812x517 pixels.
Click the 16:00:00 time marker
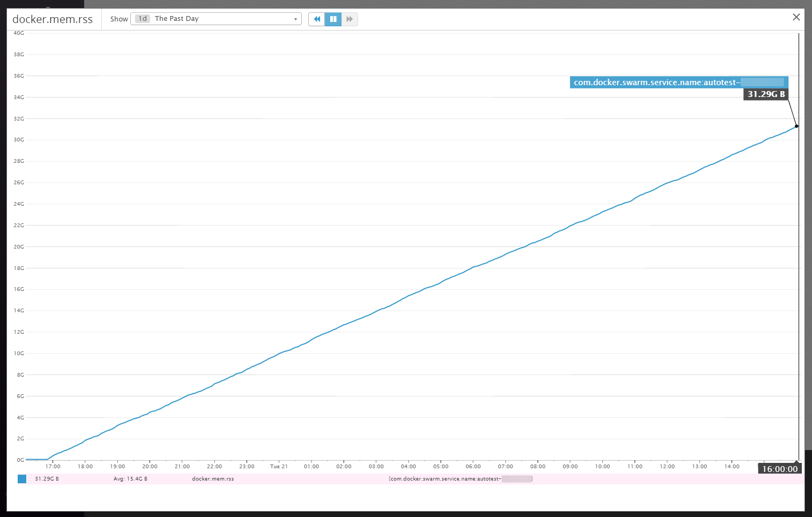pos(780,469)
